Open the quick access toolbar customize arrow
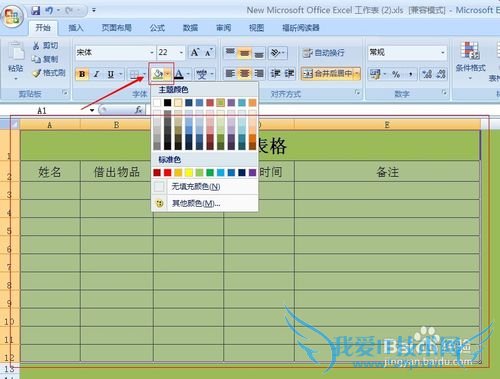 pos(94,11)
